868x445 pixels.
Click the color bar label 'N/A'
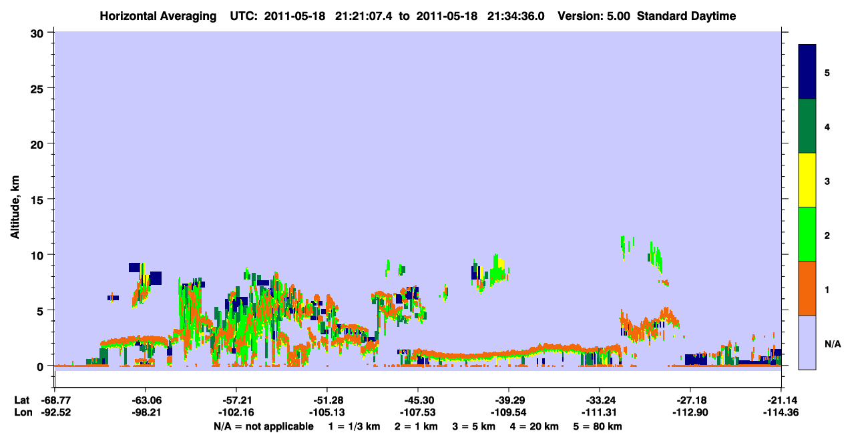click(x=833, y=344)
